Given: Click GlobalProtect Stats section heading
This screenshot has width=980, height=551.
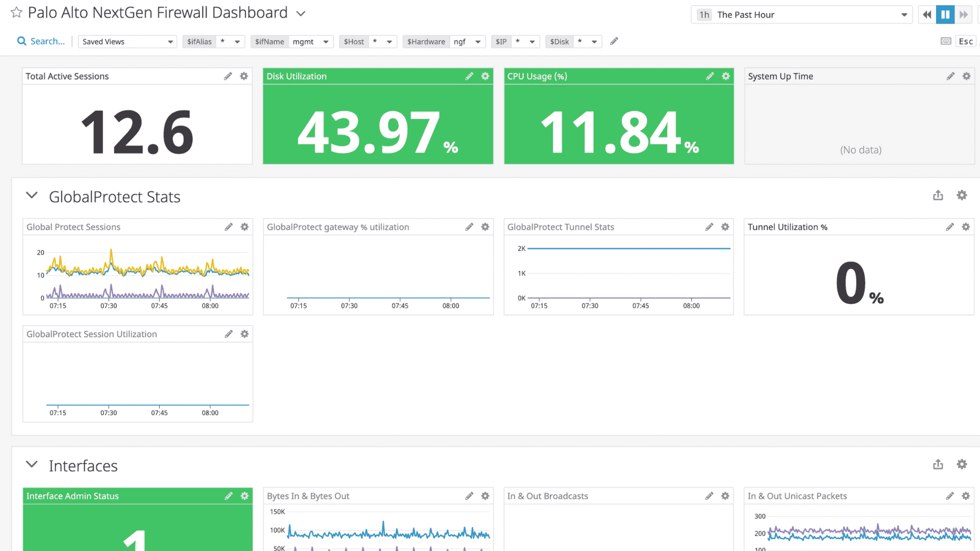Looking at the screenshot, I should click(115, 197).
